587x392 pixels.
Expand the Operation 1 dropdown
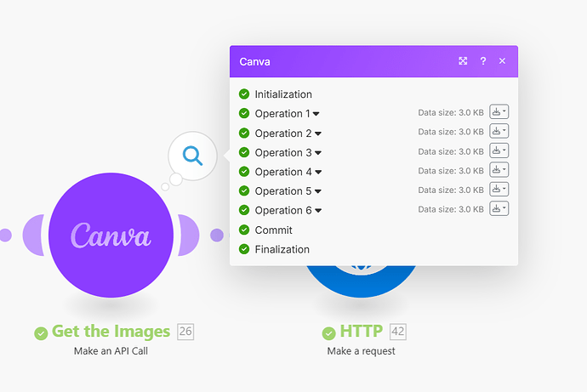[x=316, y=114]
